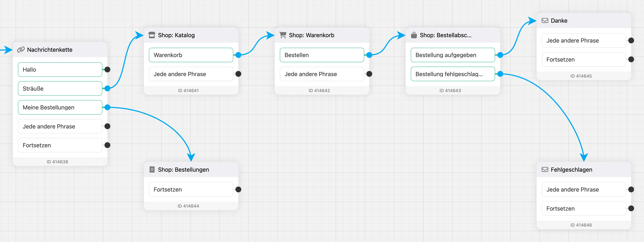This screenshot has height=242, width=644.
Task: Click the Bestellung fehlgeschlag... option
Action: coord(453,74)
